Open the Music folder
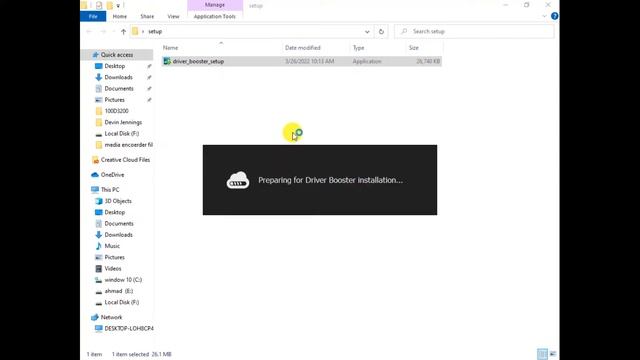This screenshot has width=640, height=360. (x=112, y=246)
